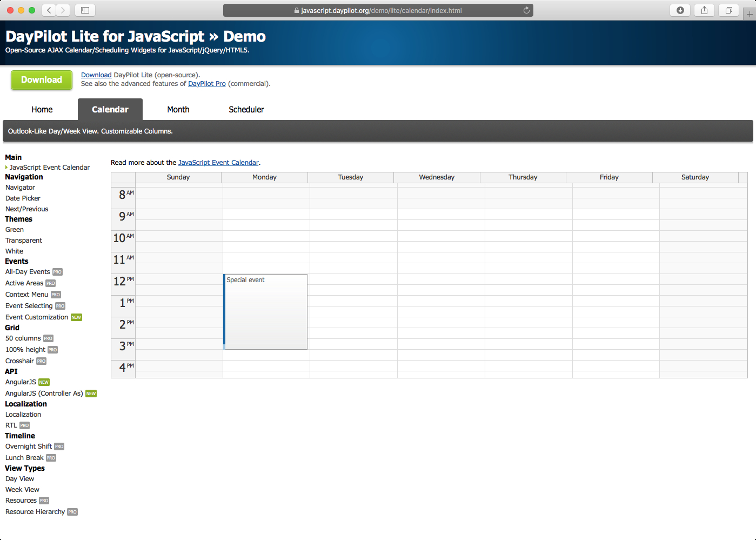Click the Tuesday column header

(351, 177)
